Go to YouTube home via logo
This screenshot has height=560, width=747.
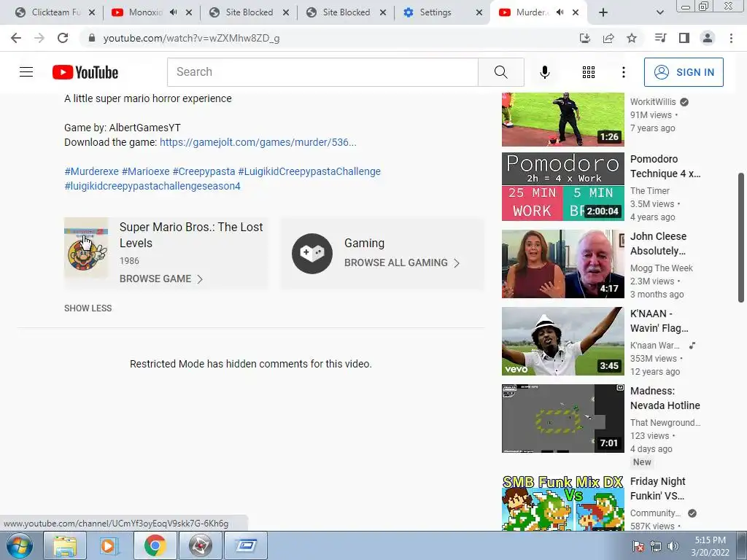pyautogui.click(x=85, y=72)
